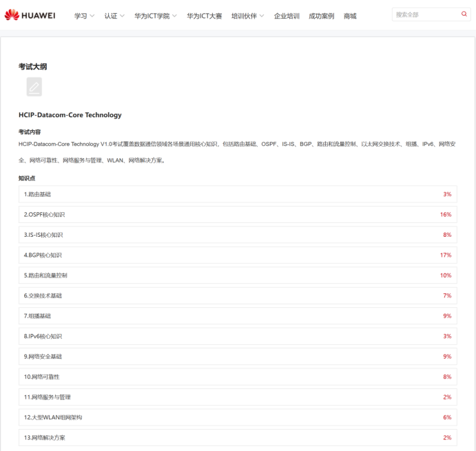
Task: Expand the 4.BGP核心知识 row
Action: 238,255
